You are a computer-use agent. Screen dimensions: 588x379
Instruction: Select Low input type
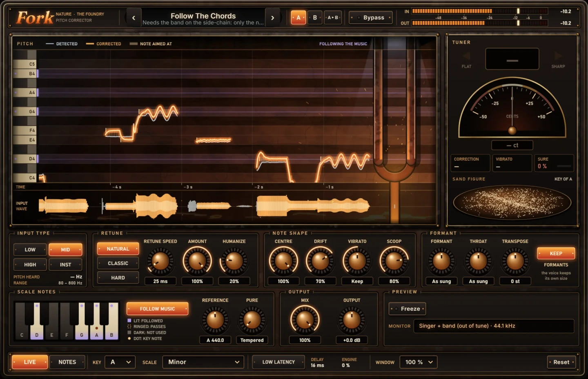click(30, 249)
